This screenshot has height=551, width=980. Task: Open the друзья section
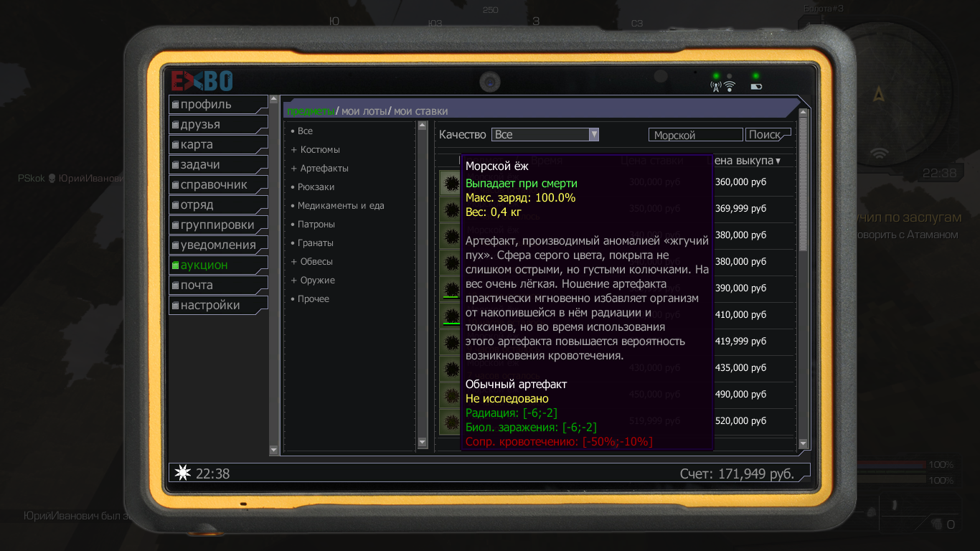tap(218, 124)
